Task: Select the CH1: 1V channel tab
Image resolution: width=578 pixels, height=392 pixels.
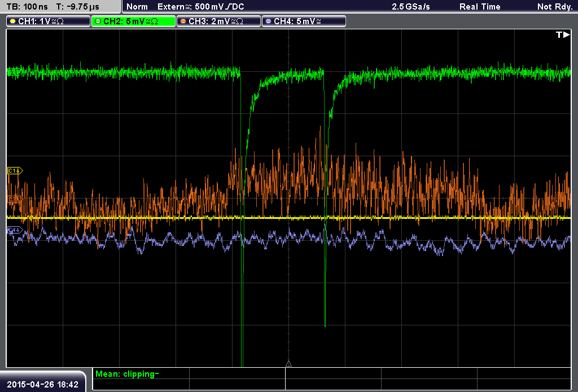Action: (49, 21)
